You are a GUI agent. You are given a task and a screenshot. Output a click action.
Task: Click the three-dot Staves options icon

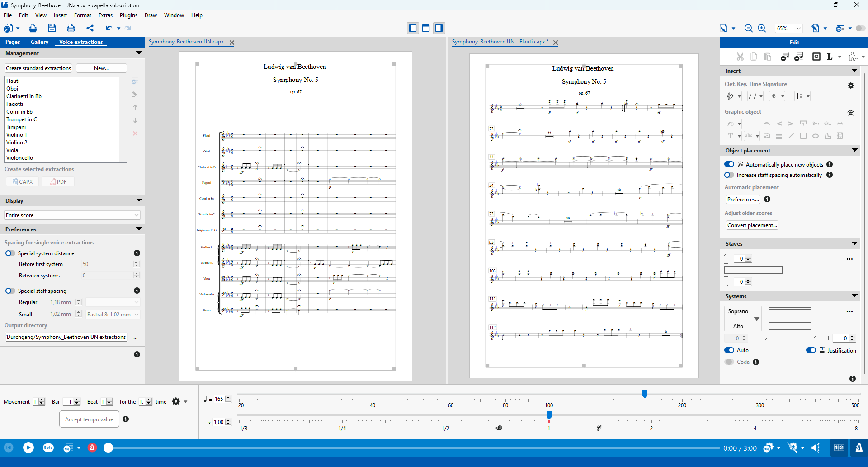pyautogui.click(x=850, y=259)
